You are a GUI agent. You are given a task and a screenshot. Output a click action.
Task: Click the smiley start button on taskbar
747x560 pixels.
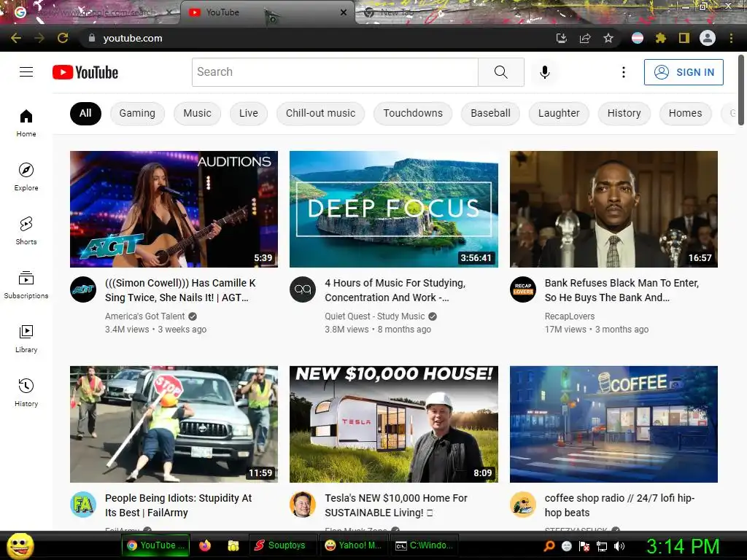tap(20, 545)
